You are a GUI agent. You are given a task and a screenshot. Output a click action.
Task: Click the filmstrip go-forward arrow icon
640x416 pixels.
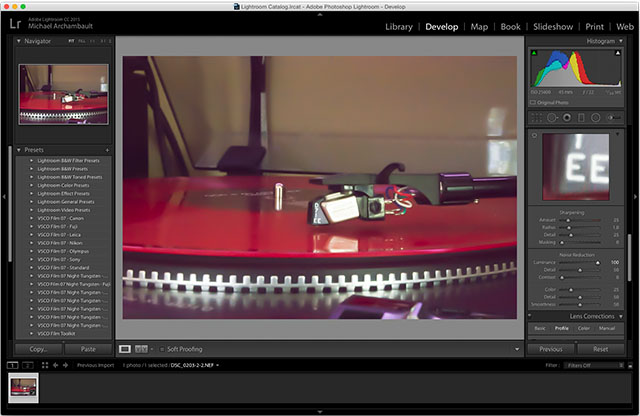[66, 365]
